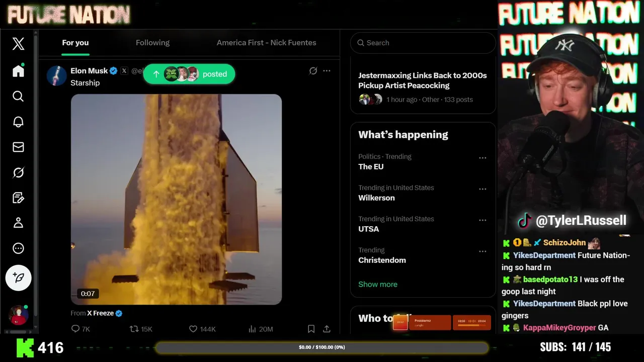Screen dimensions: 644x362
Task: Open America First - Nick Fuentes tab
Action: 266,43
